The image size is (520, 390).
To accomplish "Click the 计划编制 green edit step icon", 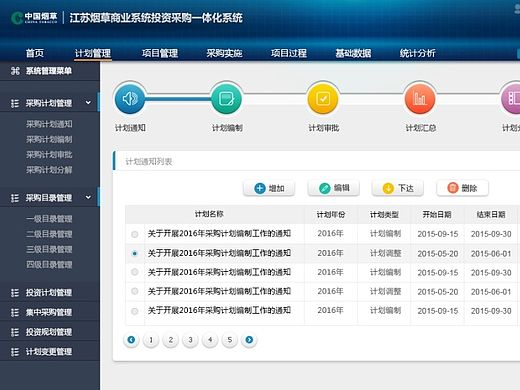I will point(227,99).
